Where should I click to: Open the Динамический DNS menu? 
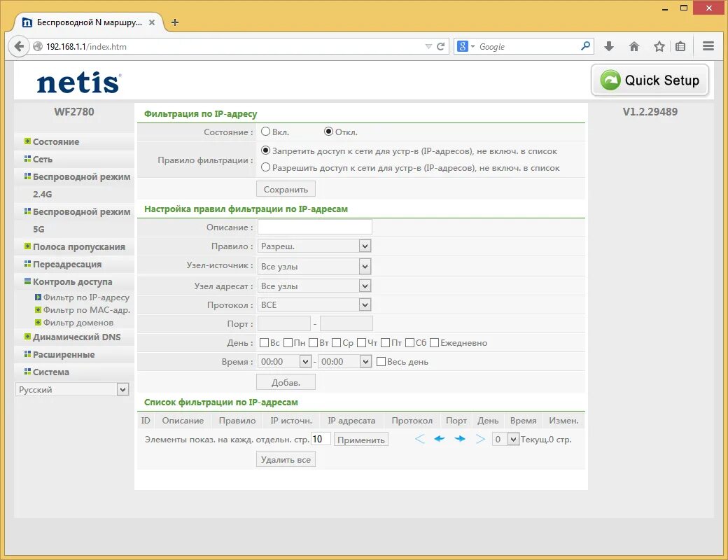pyautogui.click(x=76, y=337)
